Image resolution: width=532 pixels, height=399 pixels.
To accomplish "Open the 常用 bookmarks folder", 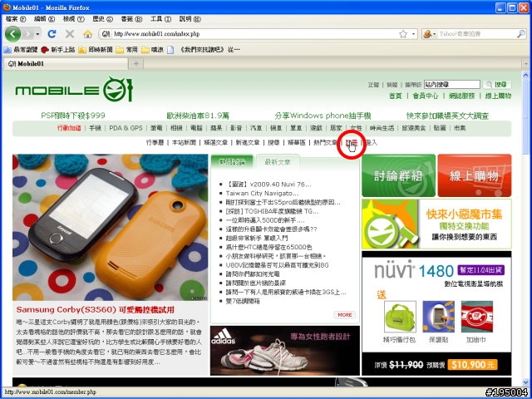I will coord(126,50).
